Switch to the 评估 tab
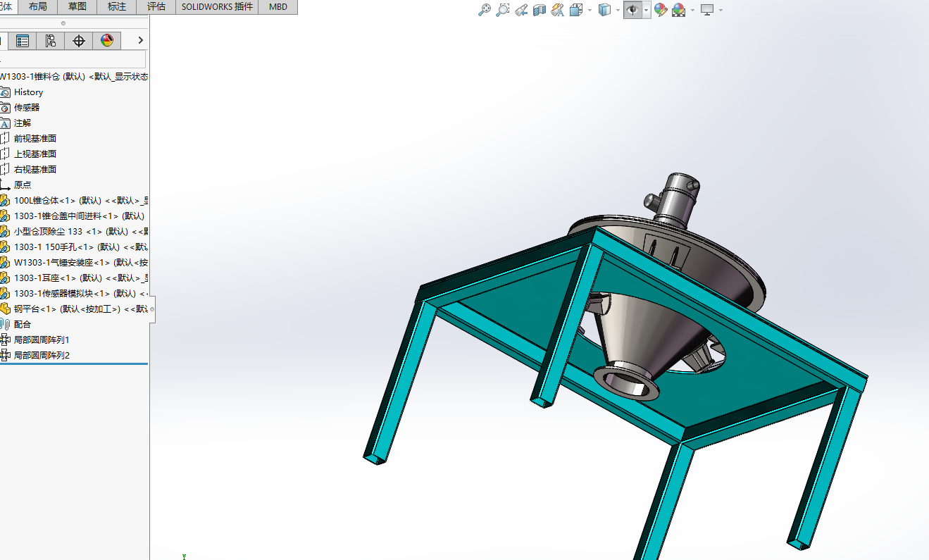The width and height of the screenshot is (929, 560). (156, 7)
